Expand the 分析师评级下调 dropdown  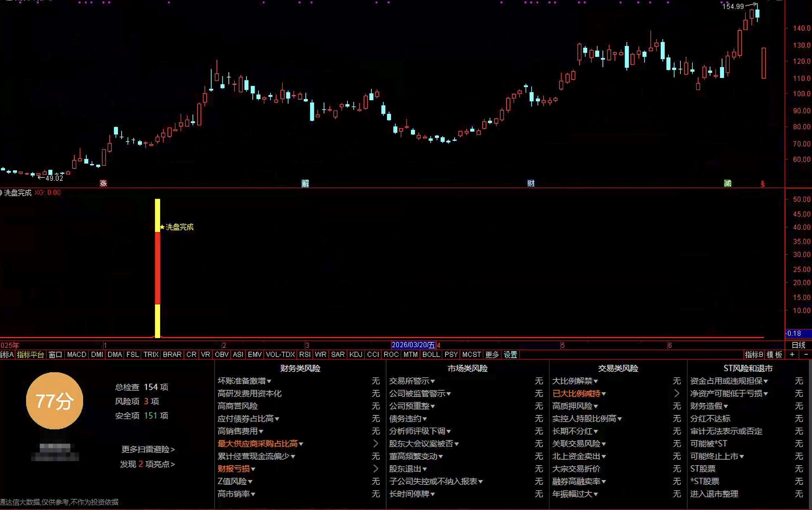449,432
